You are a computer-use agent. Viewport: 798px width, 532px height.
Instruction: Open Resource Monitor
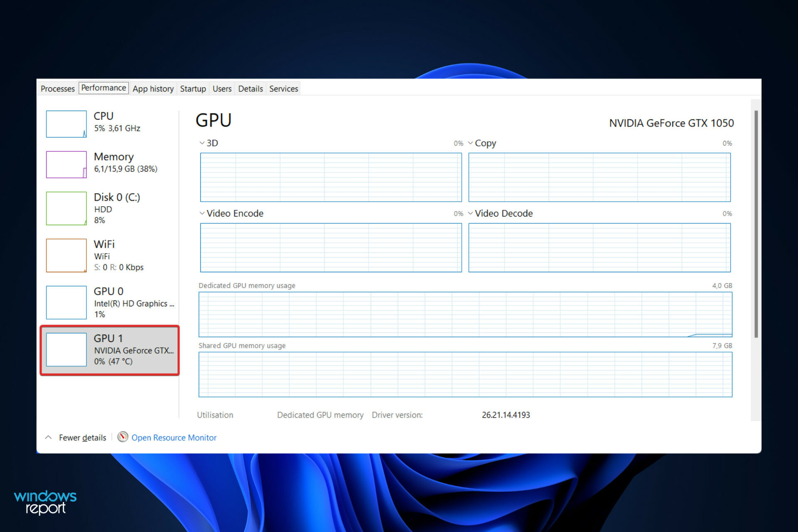click(x=175, y=438)
